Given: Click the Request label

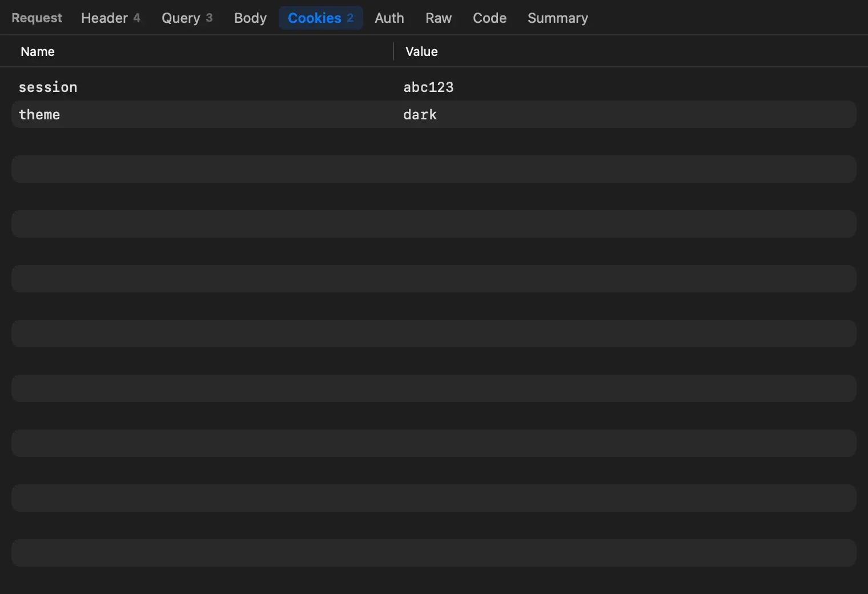Looking at the screenshot, I should click(37, 18).
